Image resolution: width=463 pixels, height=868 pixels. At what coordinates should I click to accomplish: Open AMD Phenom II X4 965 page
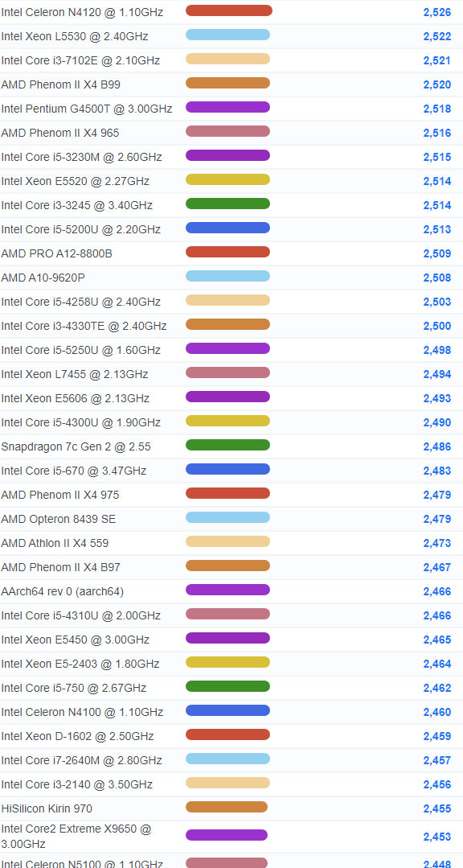(59, 133)
